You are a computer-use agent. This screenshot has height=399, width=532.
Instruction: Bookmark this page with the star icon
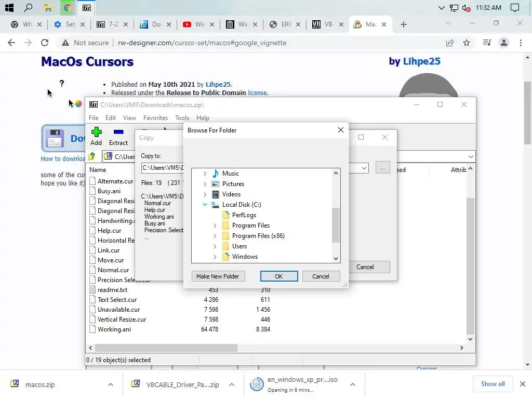pos(467,43)
